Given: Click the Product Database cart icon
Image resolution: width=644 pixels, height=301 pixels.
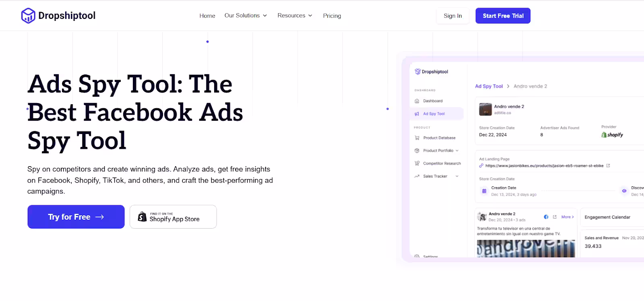Looking at the screenshot, I should [x=417, y=138].
